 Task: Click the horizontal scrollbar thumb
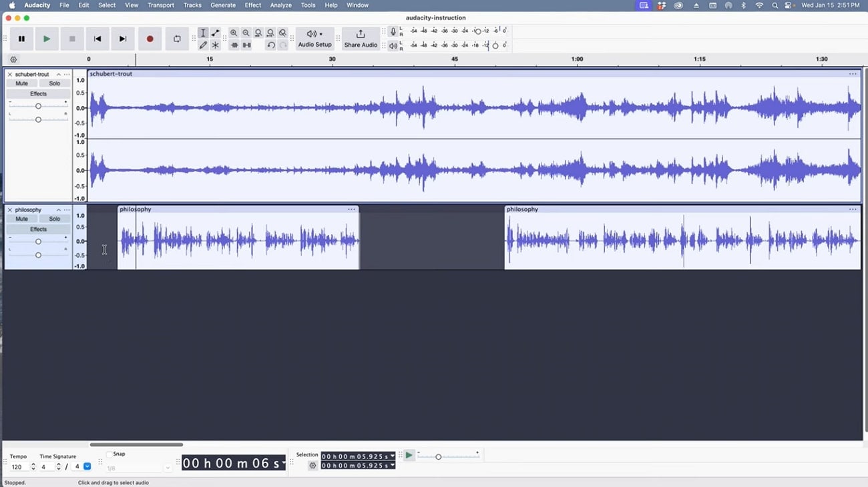[x=136, y=444]
